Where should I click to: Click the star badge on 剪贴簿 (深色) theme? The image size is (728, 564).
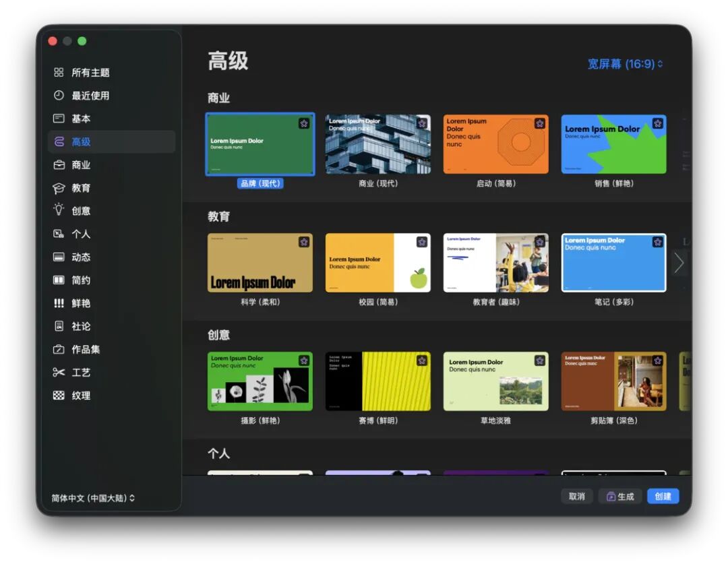[657, 361]
